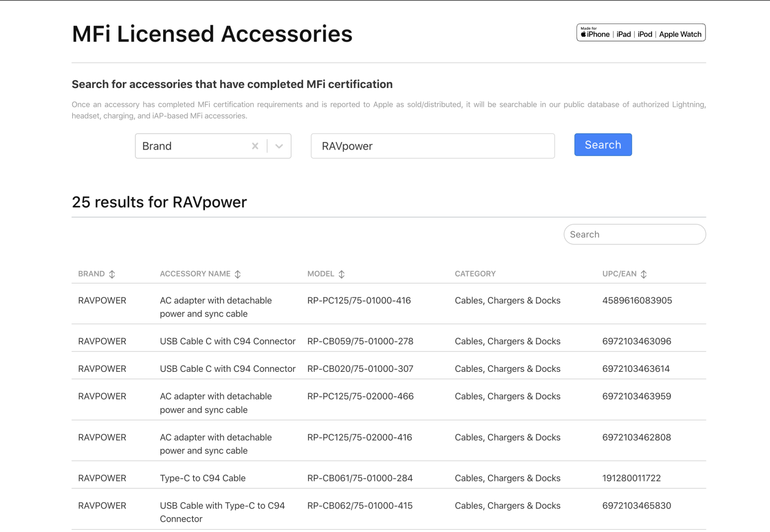Focus the RAVpower search text field
770x532 pixels.
point(432,146)
